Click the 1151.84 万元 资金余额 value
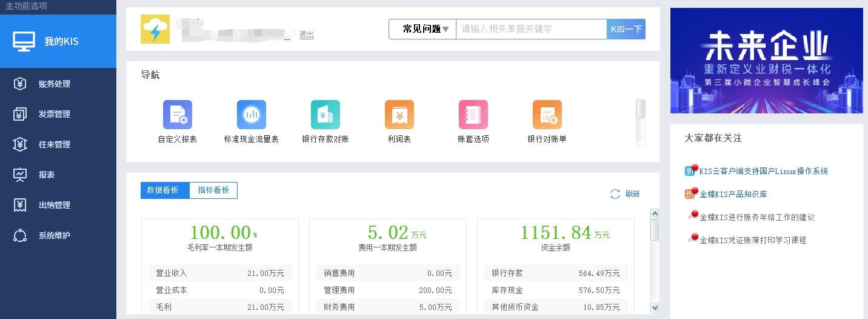Image resolution: width=868 pixels, height=319 pixels. [556, 232]
